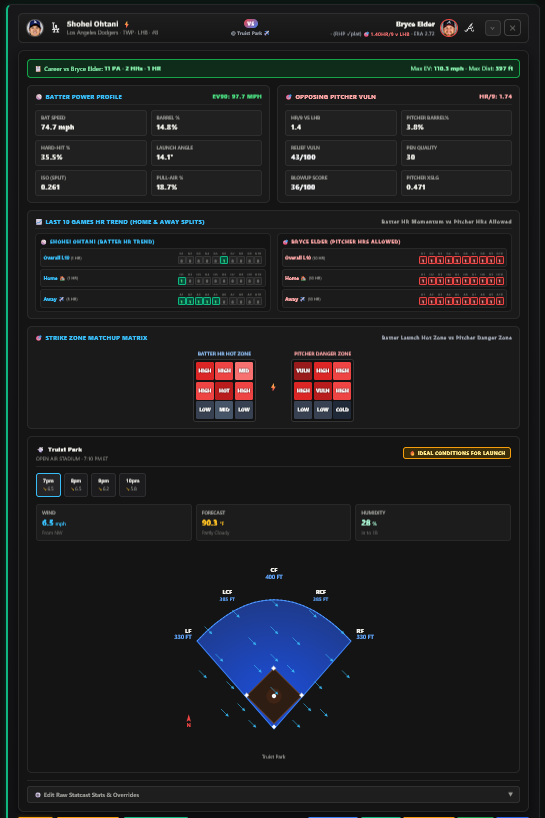Click the CF 400 FT field label
Screen dimensions: 545x818
point(274,573)
